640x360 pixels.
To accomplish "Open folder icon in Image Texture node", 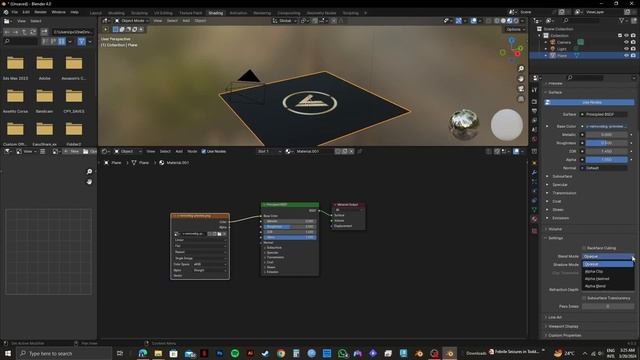I will (219, 234).
